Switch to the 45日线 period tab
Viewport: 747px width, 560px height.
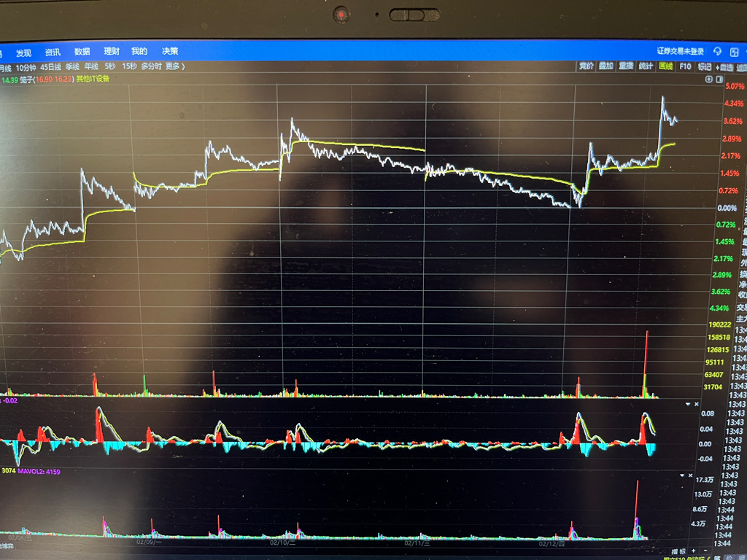tap(50, 67)
